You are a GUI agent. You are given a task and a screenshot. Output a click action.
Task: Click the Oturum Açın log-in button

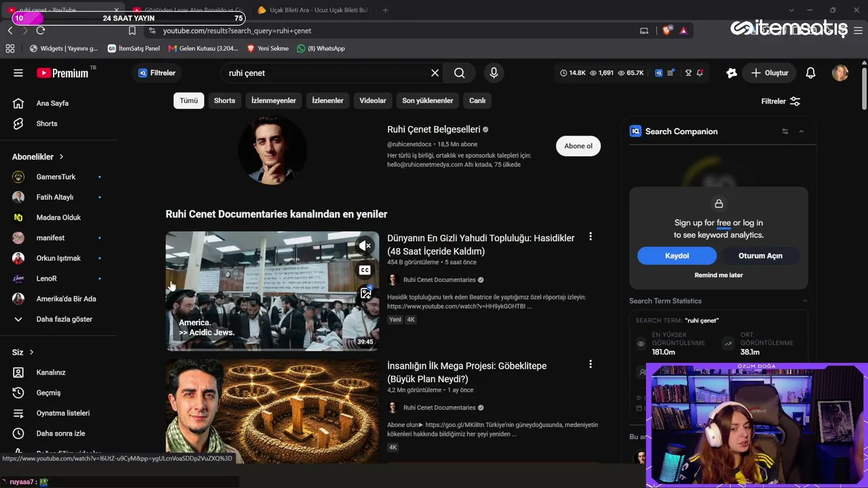[x=760, y=256]
